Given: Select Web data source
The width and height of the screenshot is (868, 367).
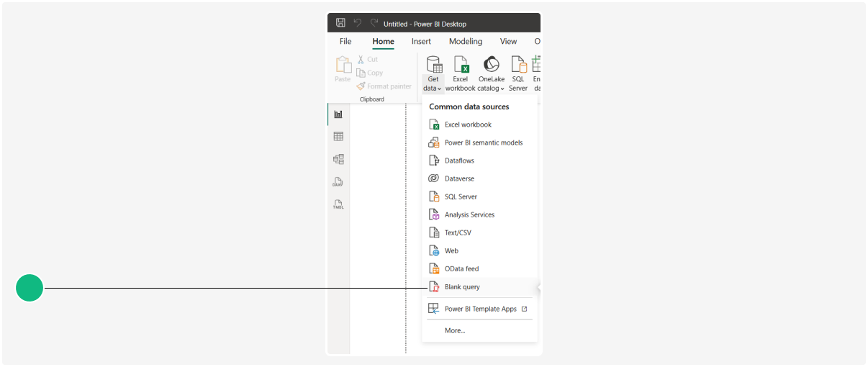Looking at the screenshot, I should pyautogui.click(x=479, y=250).
